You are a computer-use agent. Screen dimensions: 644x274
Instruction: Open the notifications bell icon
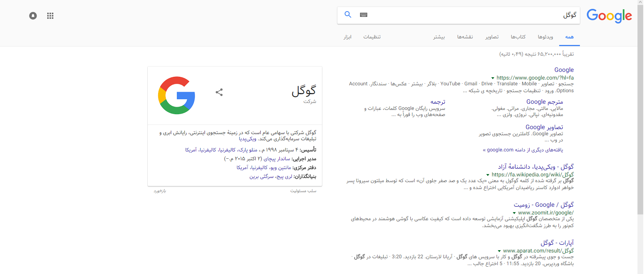[x=33, y=16]
